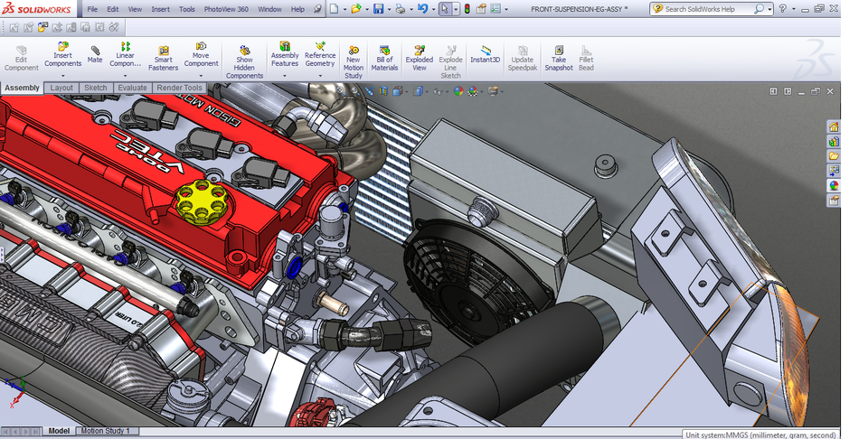Click the Rebuild traffic light icon
The image size is (868, 439).
467,9
